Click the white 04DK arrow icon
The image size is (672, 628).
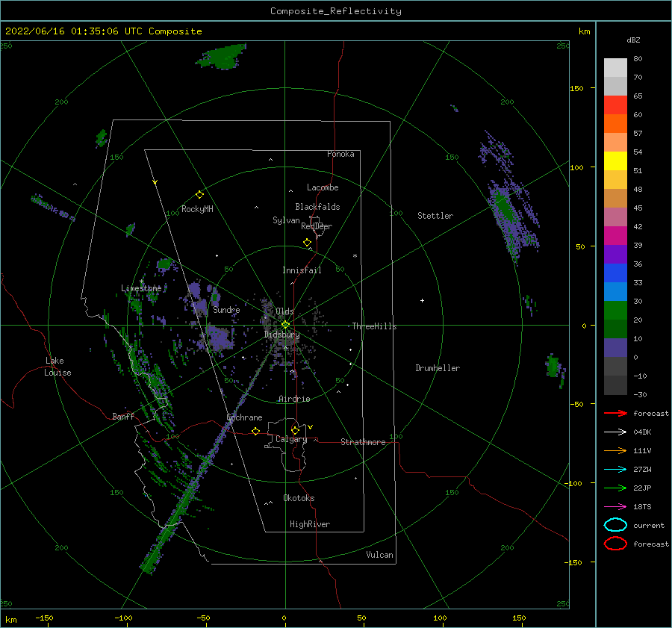tap(615, 432)
